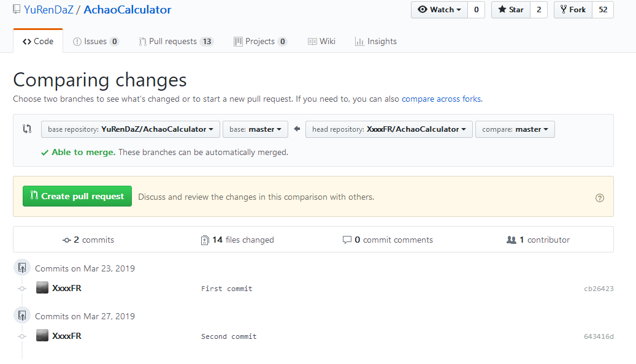Click the Pull requests branch icon in tab
This screenshot has width=636, height=364.
pyautogui.click(x=142, y=42)
